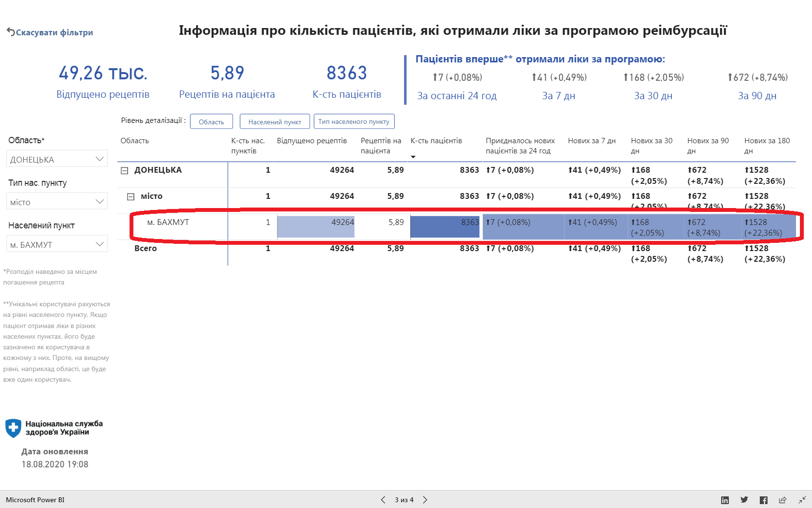Click the 49264 data bar in БАХМУТ row
Screen dimensions: 812x508
[316, 227]
